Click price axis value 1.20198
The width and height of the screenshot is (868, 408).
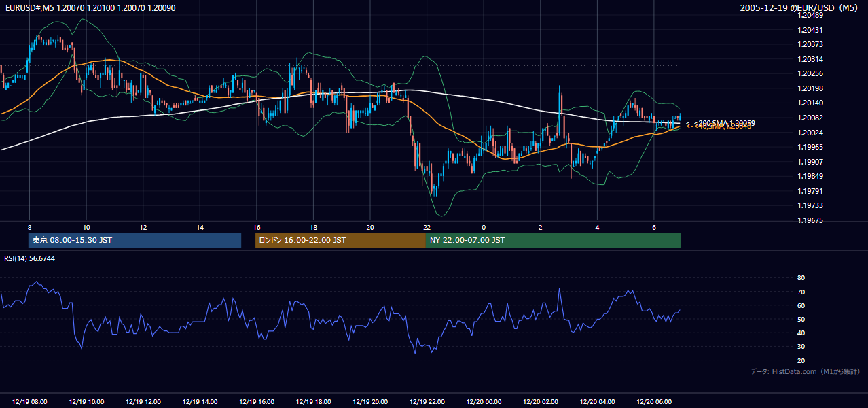click(810, 88)
